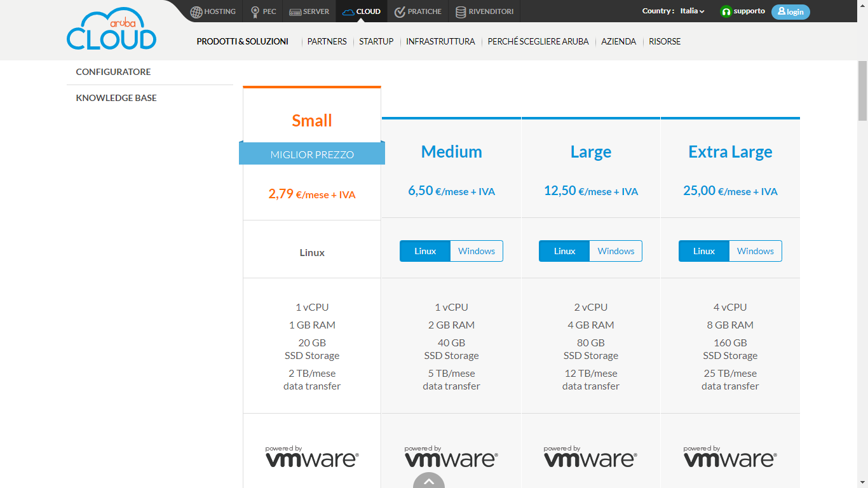Click the 160 GB SSD Storage text

(730, 349)
